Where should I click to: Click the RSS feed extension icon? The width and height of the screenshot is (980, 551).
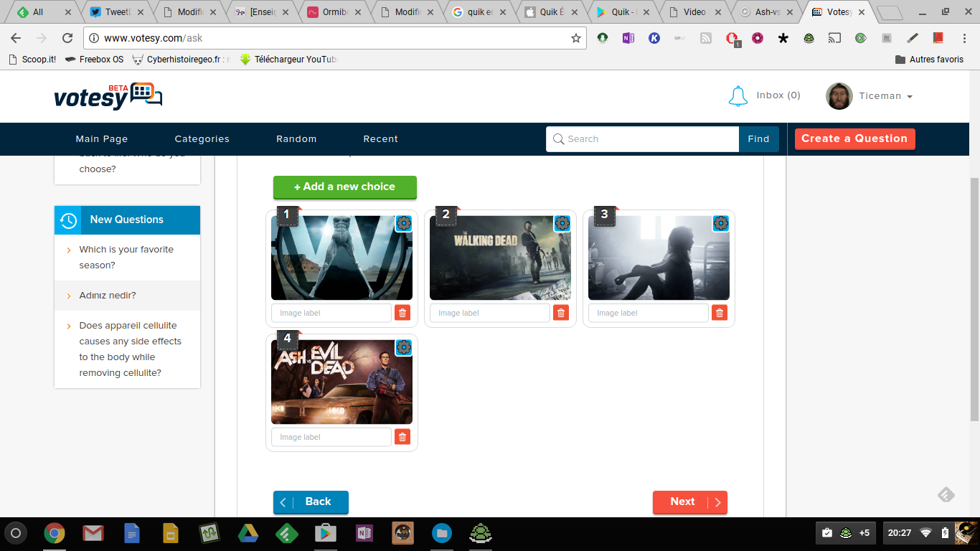click(x=706, y=38)
